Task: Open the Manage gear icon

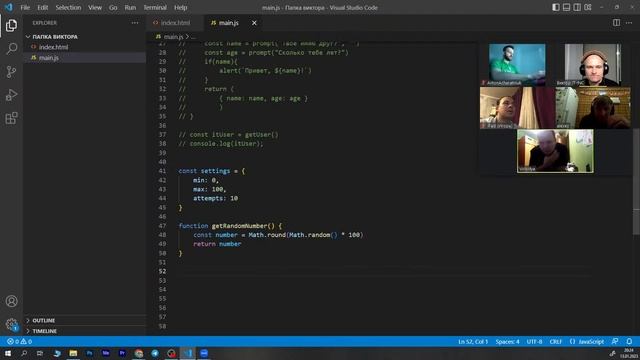Action: pos(11,324)
